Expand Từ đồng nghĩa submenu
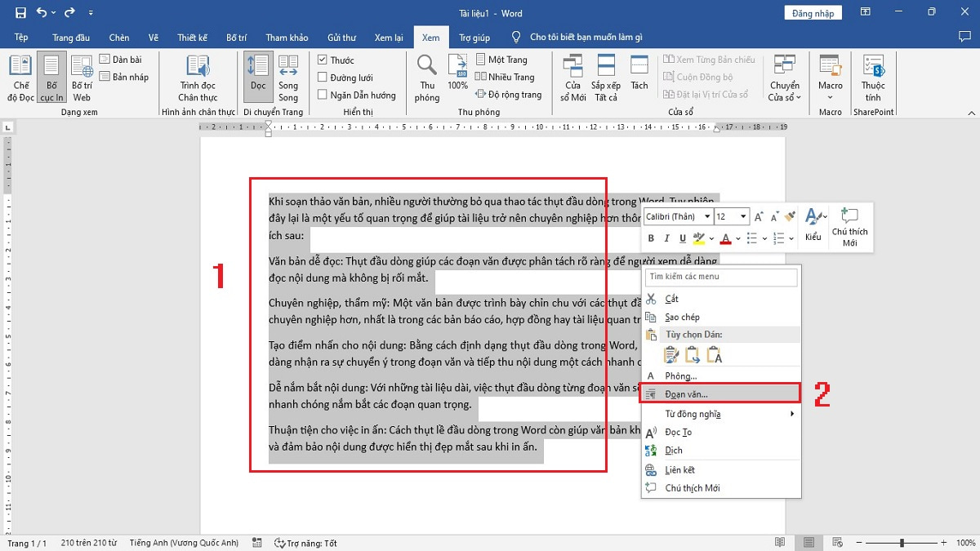This screenshot has width=980, height=551. coord(721,414)
